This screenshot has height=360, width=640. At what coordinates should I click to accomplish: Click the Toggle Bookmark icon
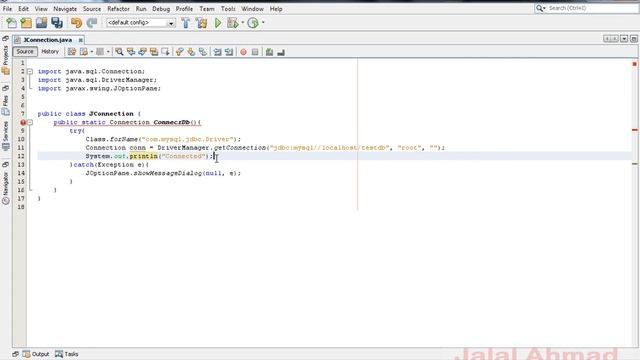tap(202, 52)
